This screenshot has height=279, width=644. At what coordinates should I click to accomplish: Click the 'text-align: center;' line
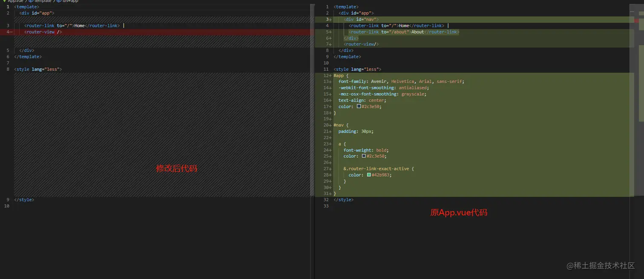pos(362,100)
